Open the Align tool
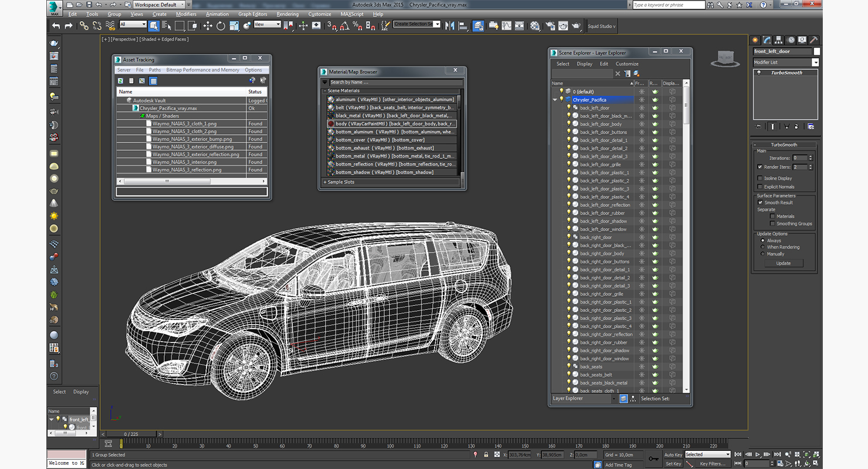868x469 pixels. pos(463,26)
